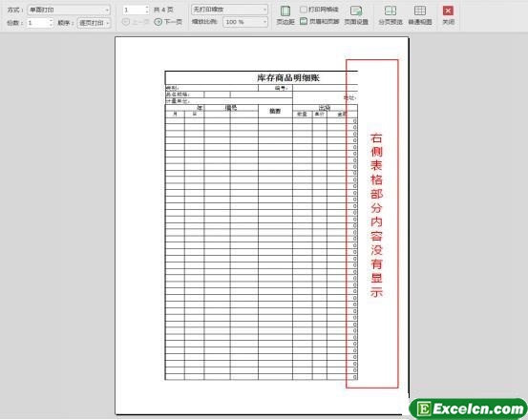The width and height of the screenshot is (528, 420).
Task: Switch to 普通视图 normal view
Action: [420, 15]
